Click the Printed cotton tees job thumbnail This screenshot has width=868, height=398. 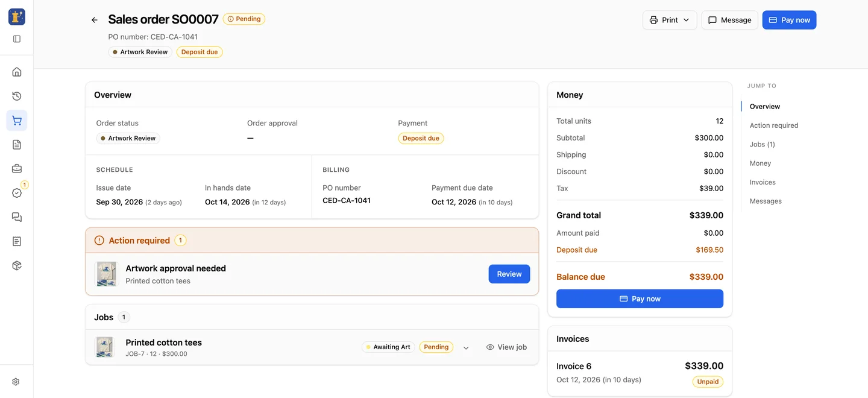click(x=105, y=347)
